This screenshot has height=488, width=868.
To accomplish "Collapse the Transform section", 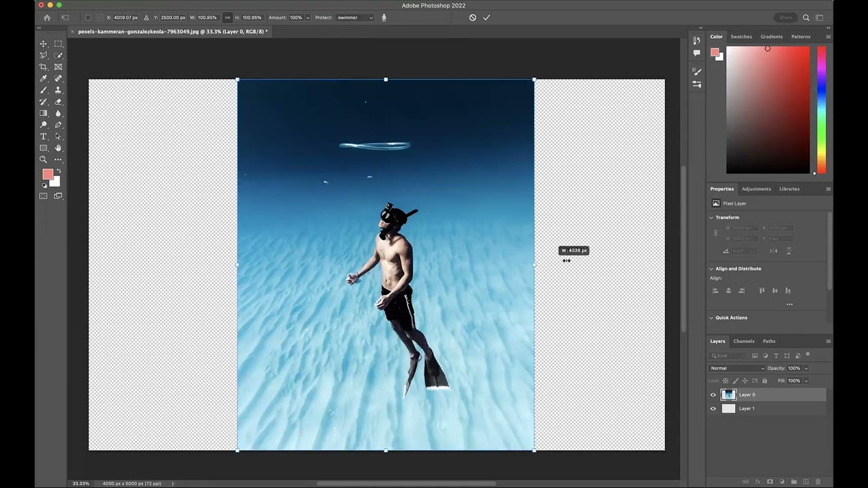I will pos(711,218).
